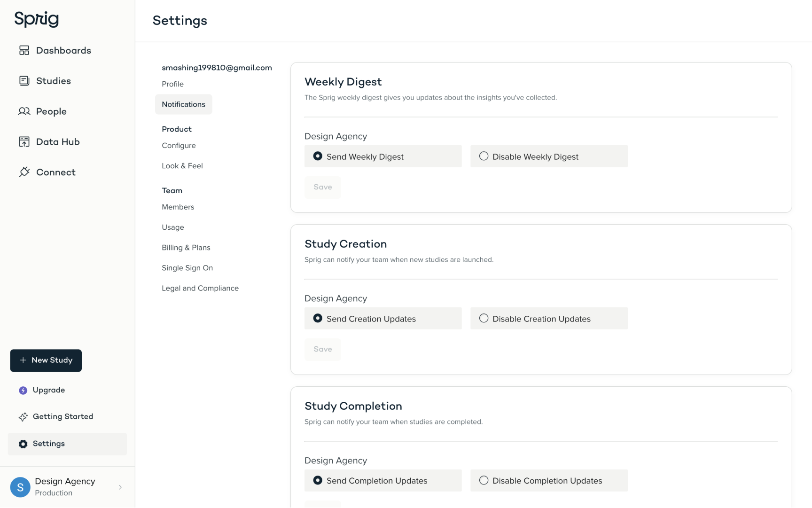812x508 pixels.
Task: Navigate to Billing & Plans
Action: coord(186,248)
